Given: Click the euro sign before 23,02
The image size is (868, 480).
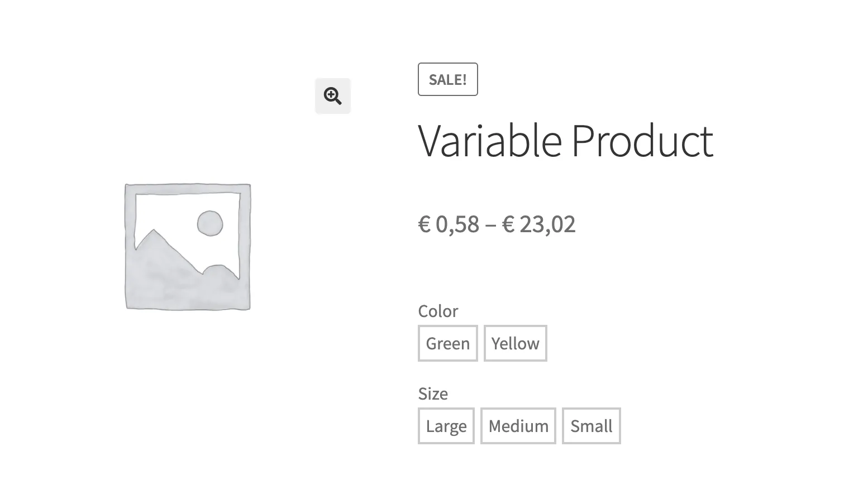Looking at the screenshot, I should [x=508, y=224].
